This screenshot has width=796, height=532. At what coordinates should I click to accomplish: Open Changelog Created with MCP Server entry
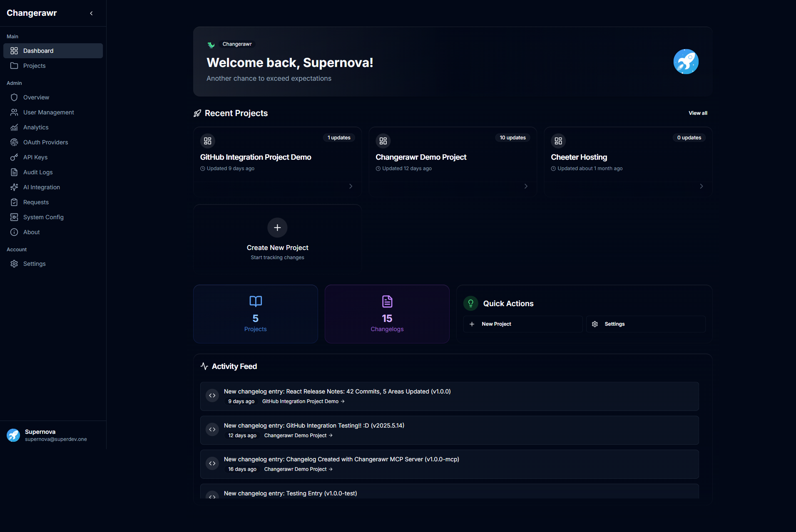pyautogui.click(x=341, y=459)
